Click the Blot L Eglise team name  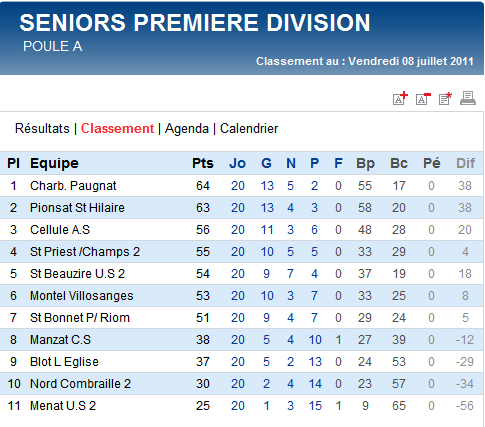click(64, 362)
